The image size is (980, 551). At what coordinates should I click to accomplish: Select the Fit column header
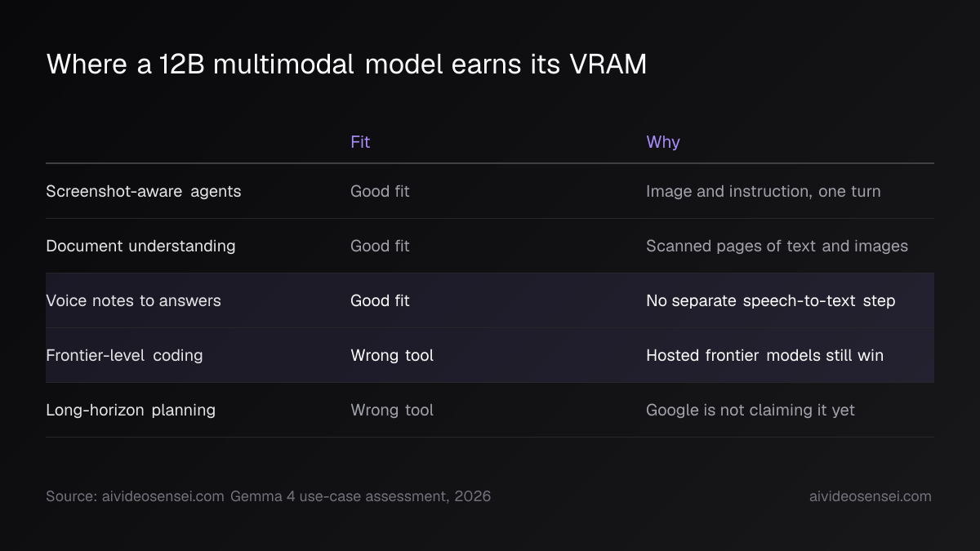point(360,142)
